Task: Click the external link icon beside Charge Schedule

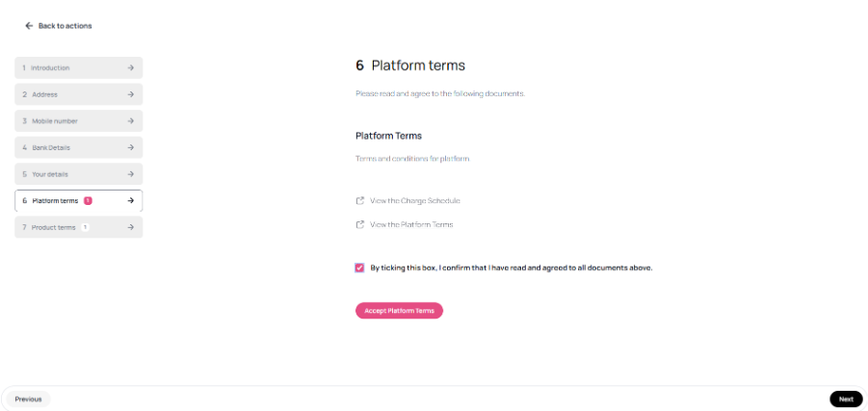Action: point(360,201)
